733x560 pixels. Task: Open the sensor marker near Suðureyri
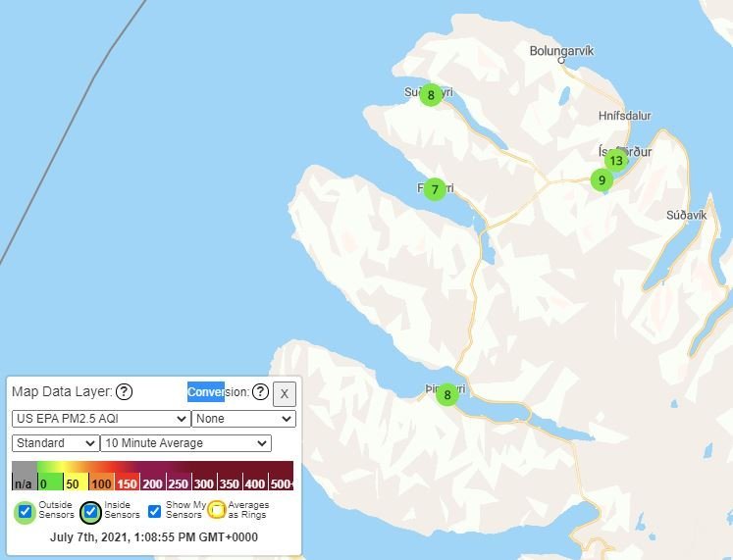[430, 95]
